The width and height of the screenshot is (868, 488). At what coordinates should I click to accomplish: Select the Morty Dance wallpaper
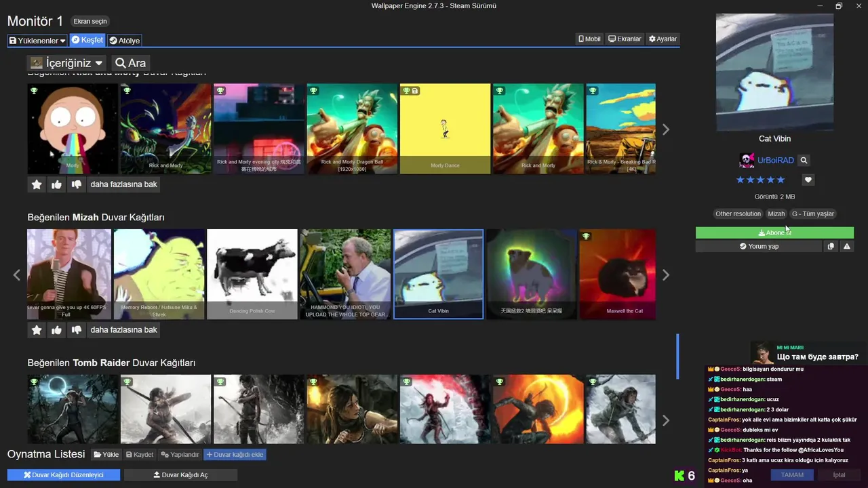tap(445, 129)
